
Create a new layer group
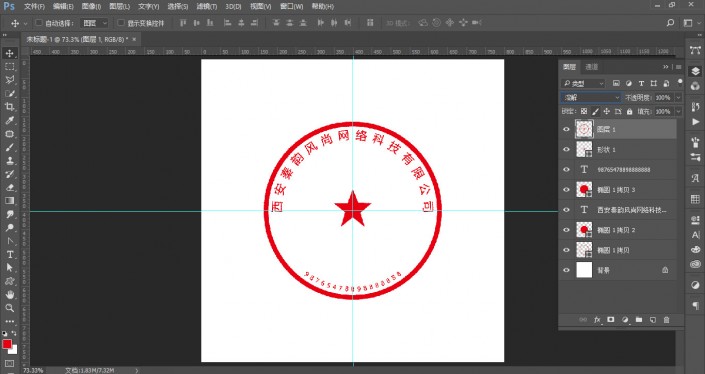(x=639, y=320)
